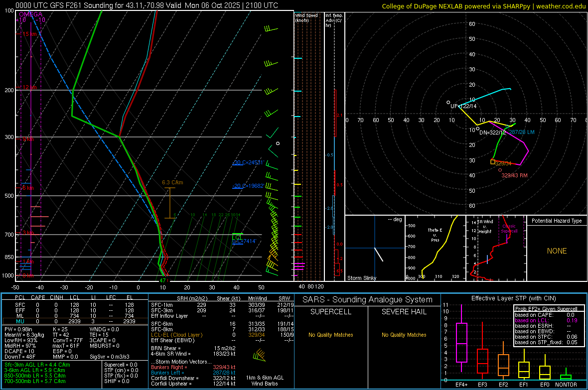Viewport: 588px width, 390px height.
Task: Click the '15 km' height label
Action: tap(29, 34)
